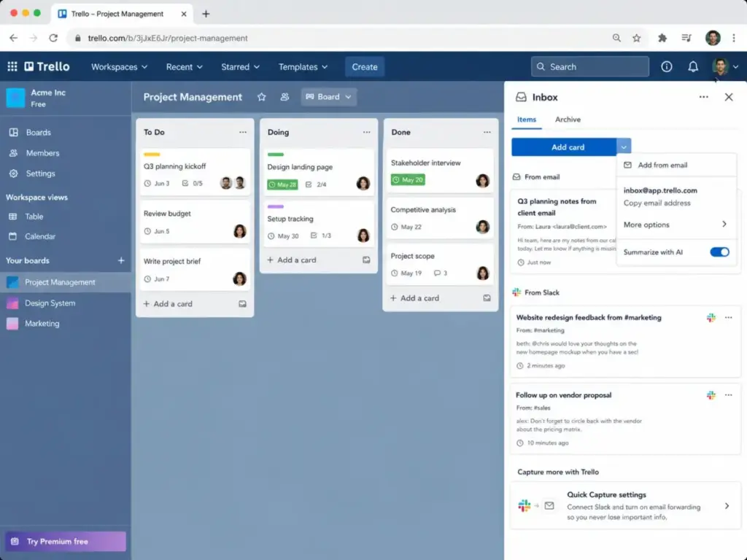This screenshot has width=747, height=560.
Task: Click Slack icon on Follow up on vendor proposal
Action: pyautogui.click(x=711, y=394)
